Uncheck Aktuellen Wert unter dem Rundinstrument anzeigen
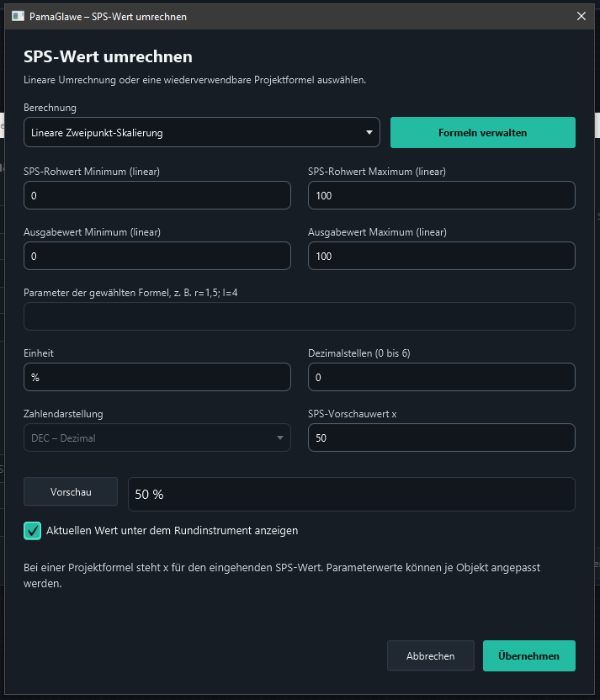 click(x=33, y=531)
